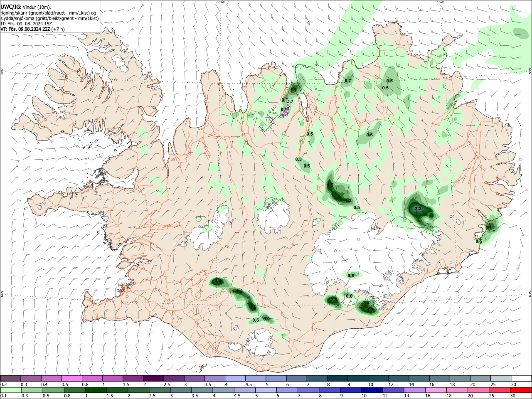Click the 0.2 label under the snow scale

[3, 385]
